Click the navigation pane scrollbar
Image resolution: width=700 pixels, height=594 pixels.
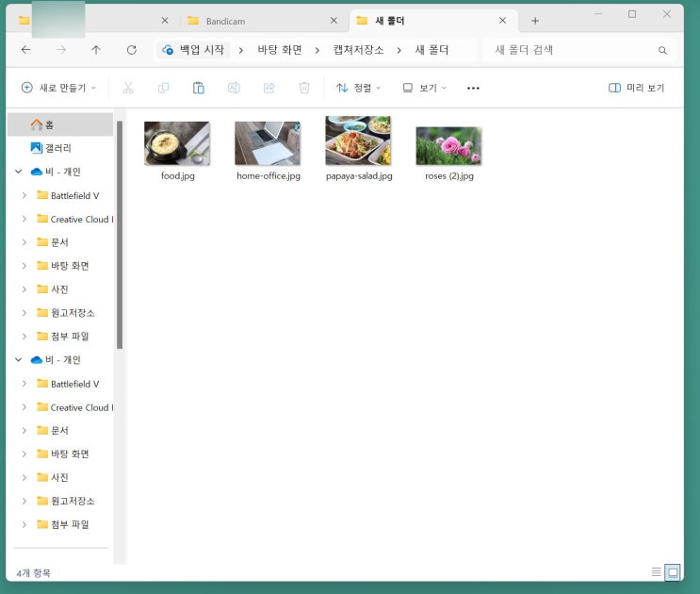(120, 235)
